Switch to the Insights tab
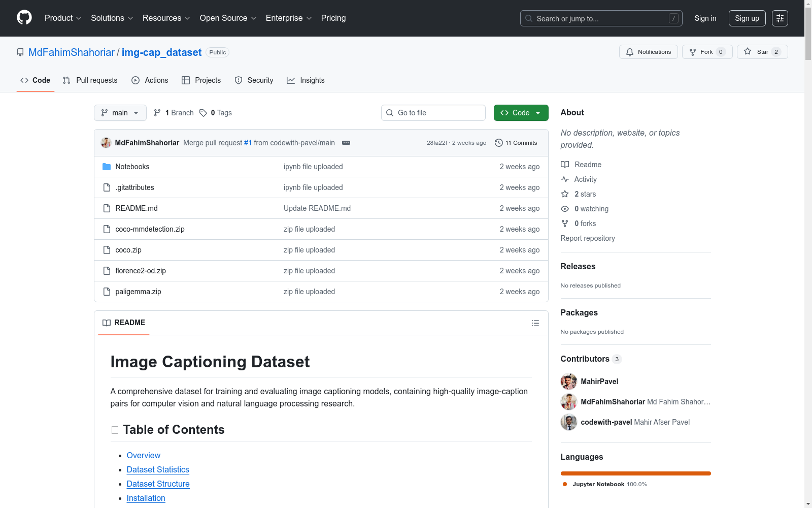Viewport: 812px width, 508px height. click(306, 80)
